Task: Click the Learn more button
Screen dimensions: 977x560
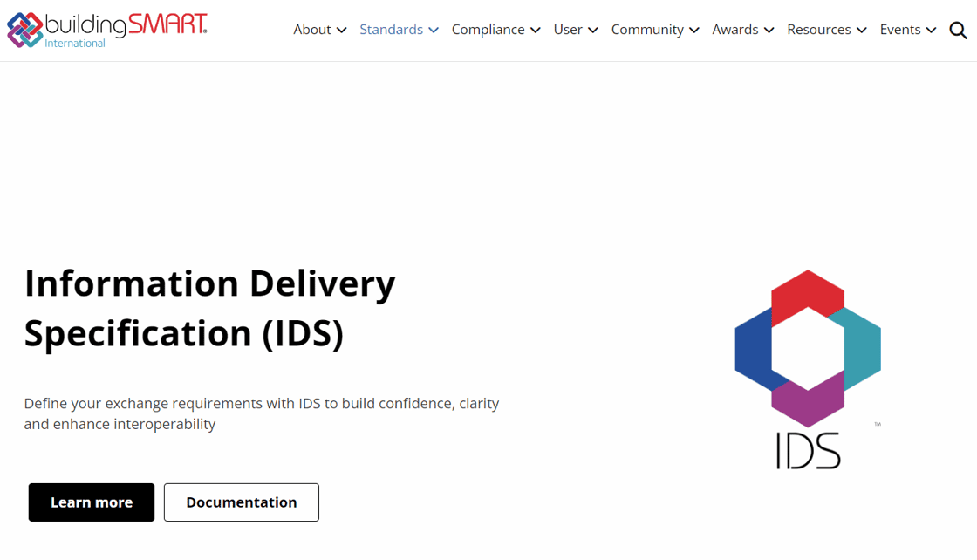Action: click(x=92, y=502)
